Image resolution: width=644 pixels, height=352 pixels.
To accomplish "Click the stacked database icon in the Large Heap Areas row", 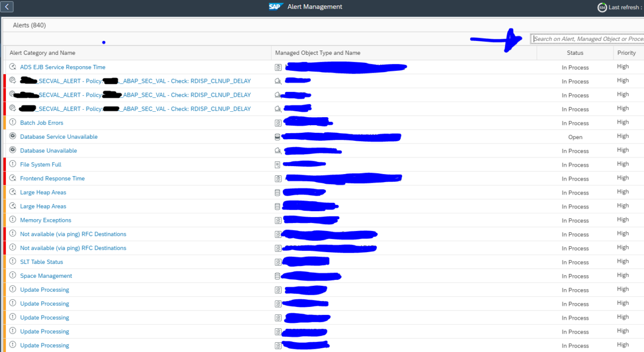I will coord(277,192).
